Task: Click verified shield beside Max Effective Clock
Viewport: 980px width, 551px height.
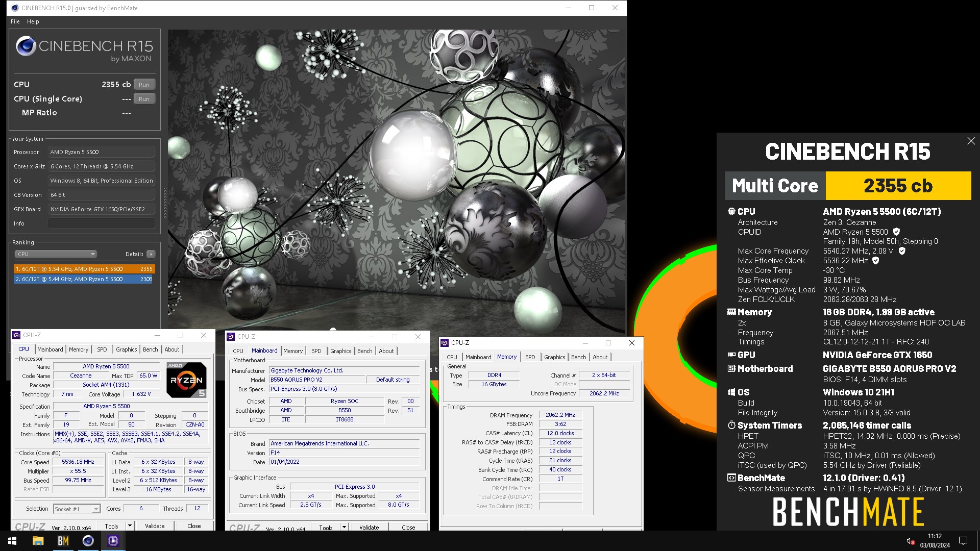Action: click(876, 261)
